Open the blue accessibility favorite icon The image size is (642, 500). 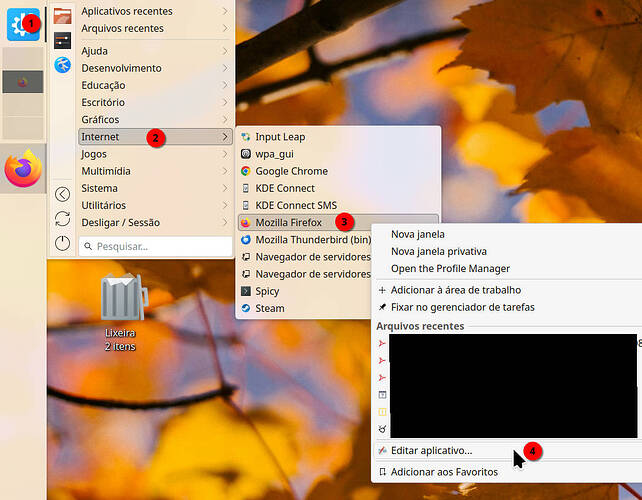coord(63,65)
